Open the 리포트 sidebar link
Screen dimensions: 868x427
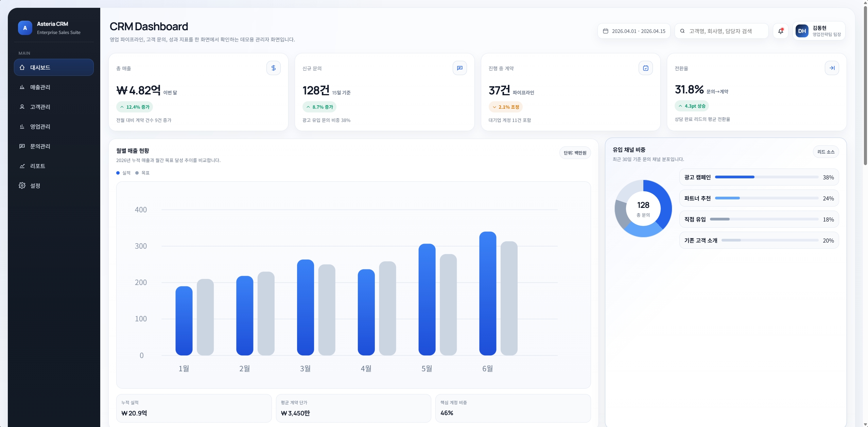tap(37, 166)
